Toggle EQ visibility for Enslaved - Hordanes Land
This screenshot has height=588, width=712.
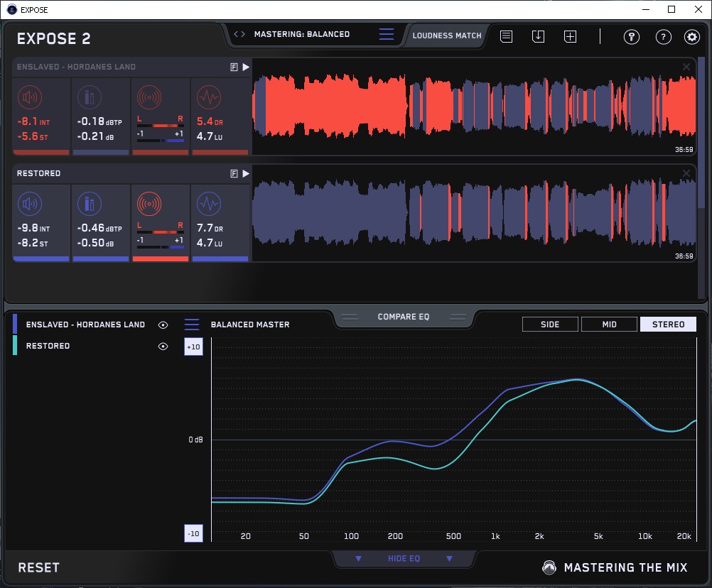(x=163, y=325)
